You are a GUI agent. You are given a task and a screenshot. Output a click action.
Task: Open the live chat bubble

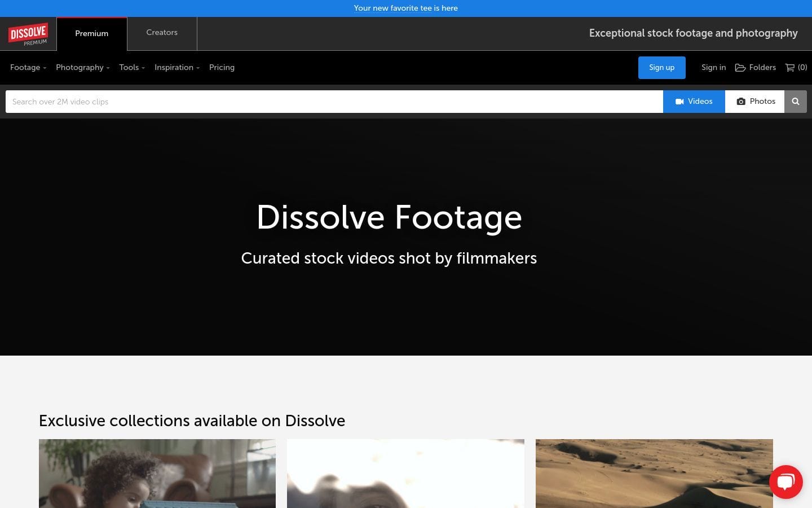pos(785,481)
